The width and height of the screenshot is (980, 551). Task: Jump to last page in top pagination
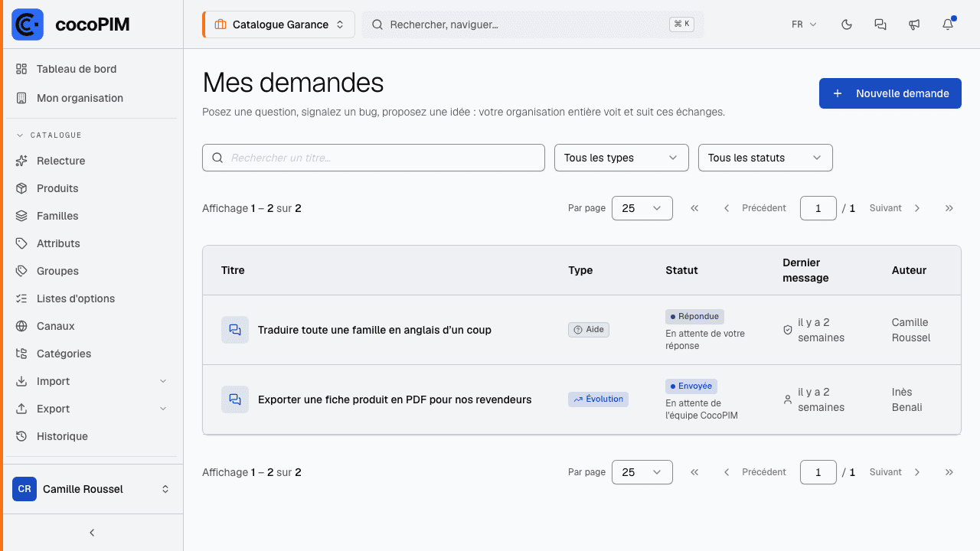click(x=949, y=208)
